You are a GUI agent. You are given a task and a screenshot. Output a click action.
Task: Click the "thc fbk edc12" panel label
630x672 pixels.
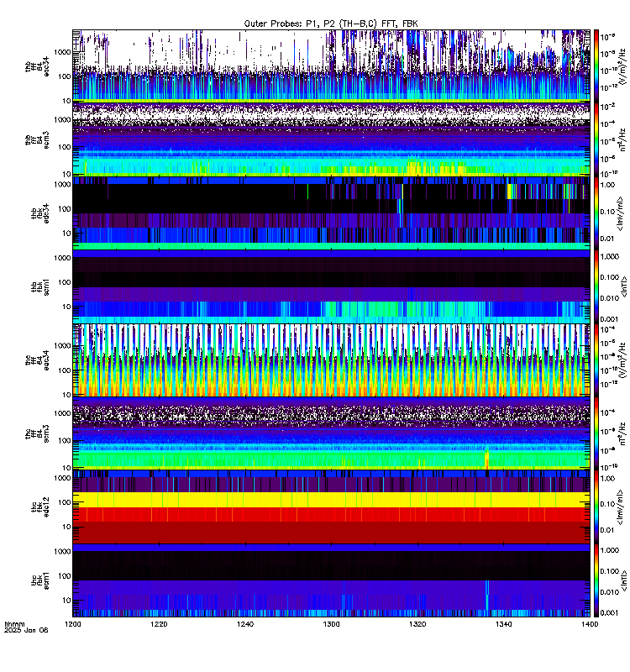tap(39, 507)
